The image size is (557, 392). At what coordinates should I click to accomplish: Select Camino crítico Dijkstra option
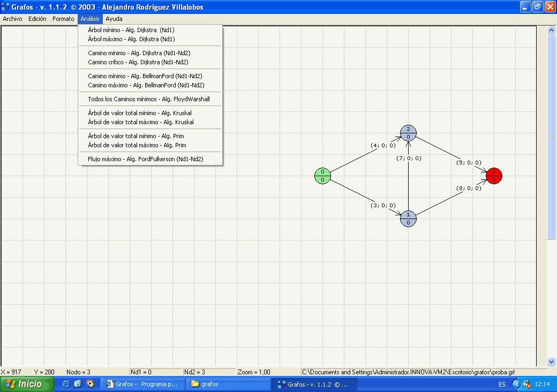[138, 62]
